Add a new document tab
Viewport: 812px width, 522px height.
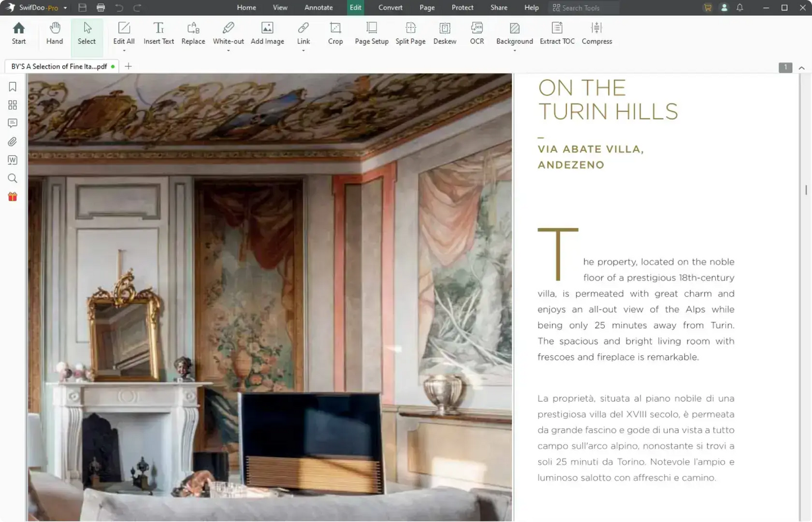[x=128, y=66]
